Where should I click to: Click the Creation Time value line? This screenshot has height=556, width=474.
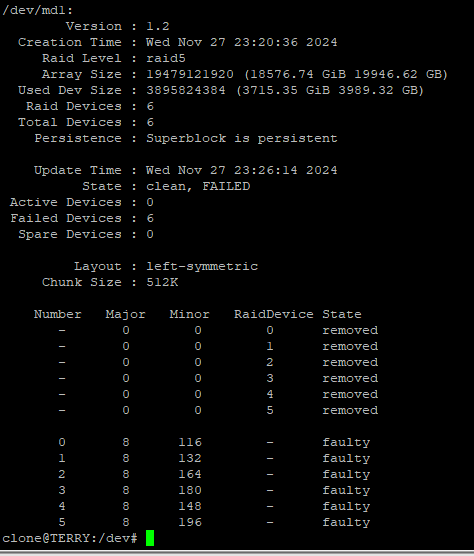[x=241, y=42]
